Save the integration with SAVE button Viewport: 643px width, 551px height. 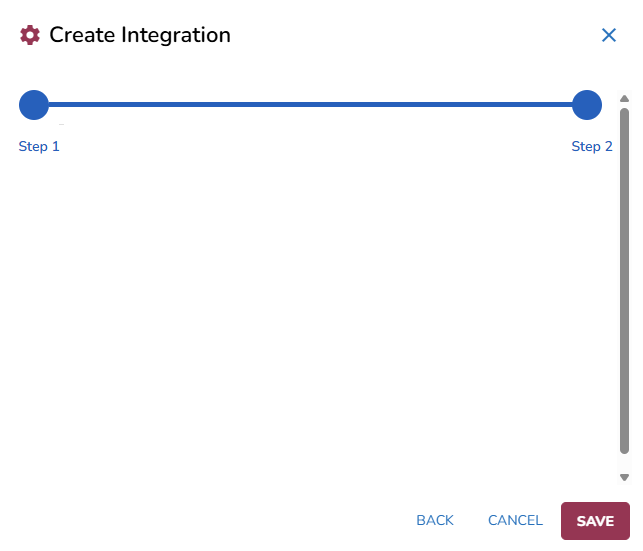[x=595, y=521]
